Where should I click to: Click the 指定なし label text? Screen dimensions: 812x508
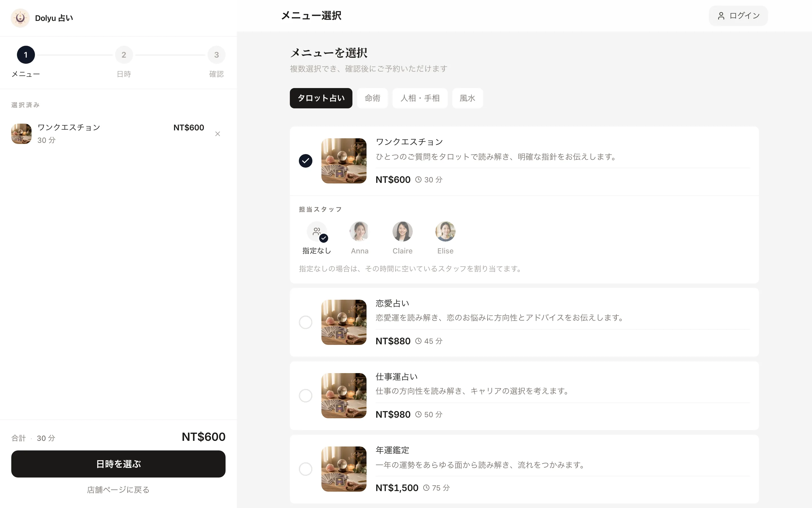pos(317,251)
